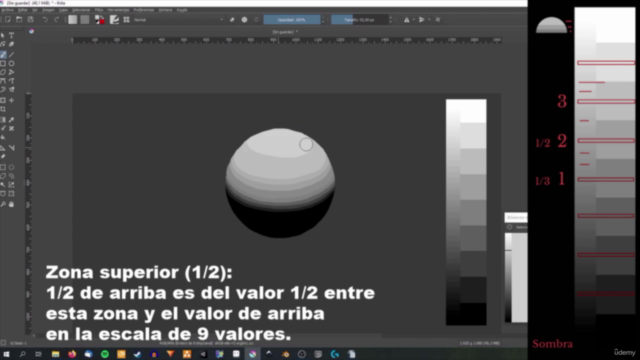The height and width of the screenshot is (360, 640).
Task: Select the Gradient tool
Action: [3, 120]
